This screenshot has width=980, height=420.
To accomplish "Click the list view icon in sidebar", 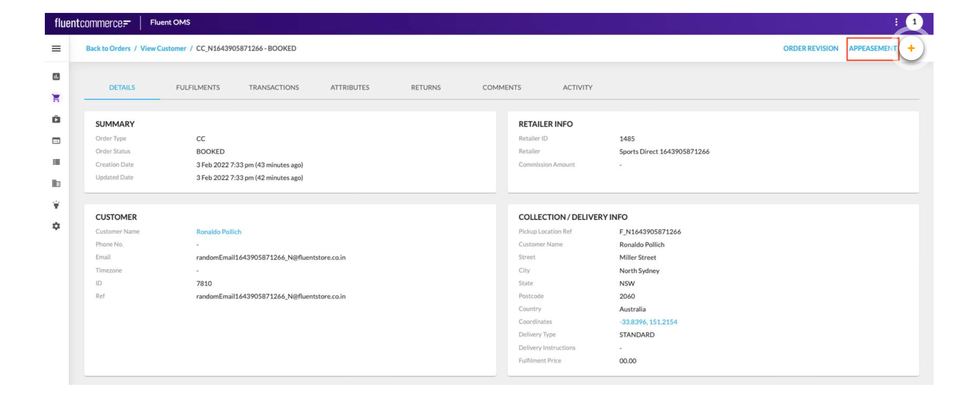I will [56, 162].
